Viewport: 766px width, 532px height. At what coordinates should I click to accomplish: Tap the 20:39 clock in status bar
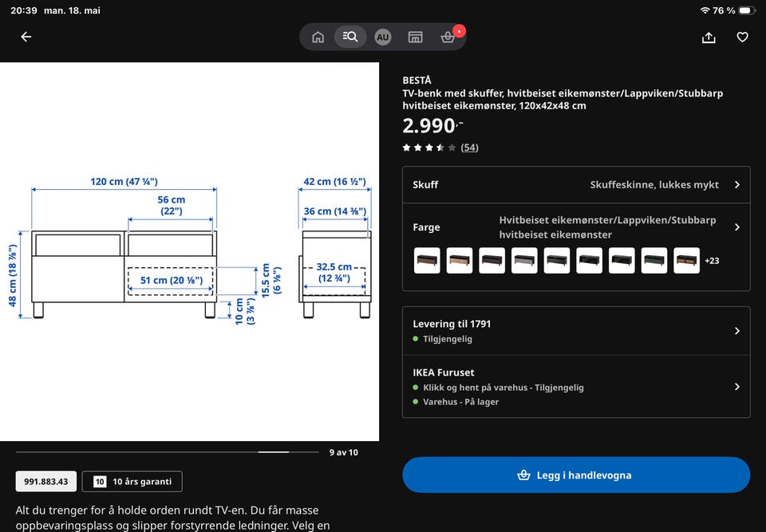(23, 10)
